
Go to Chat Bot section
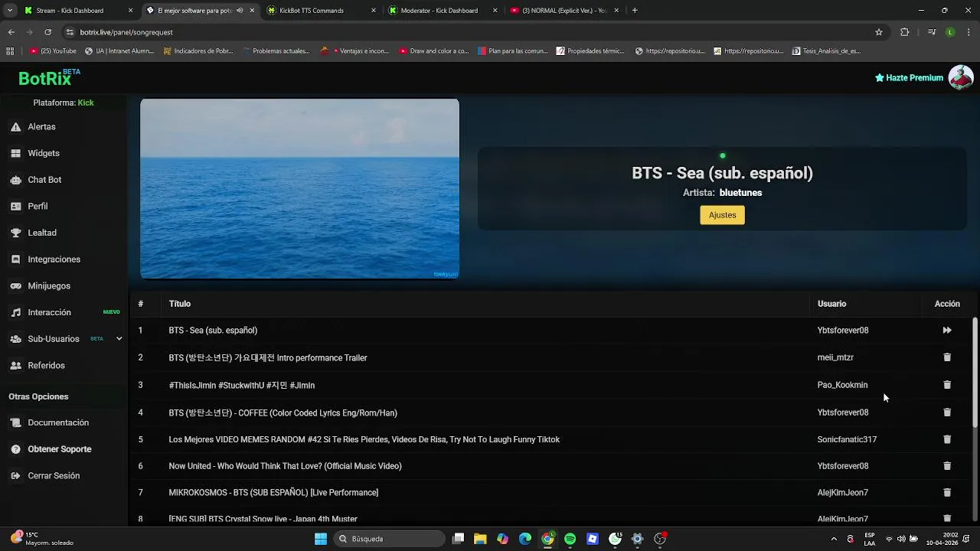tap(44, 180)
